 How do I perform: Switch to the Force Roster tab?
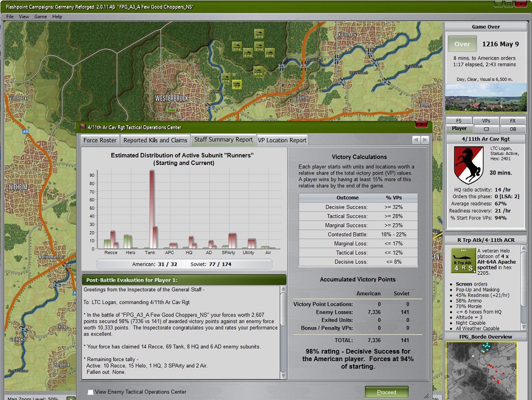(x=100, y=140)
